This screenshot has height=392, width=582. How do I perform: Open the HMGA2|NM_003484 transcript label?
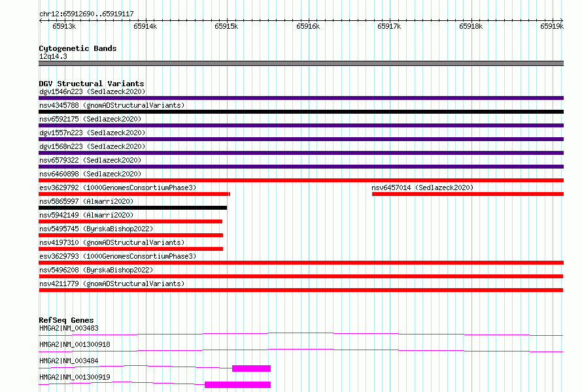tap(69, 361)
